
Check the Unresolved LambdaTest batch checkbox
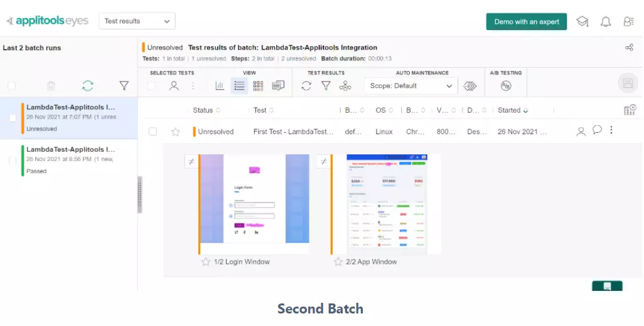coord(13,118)
